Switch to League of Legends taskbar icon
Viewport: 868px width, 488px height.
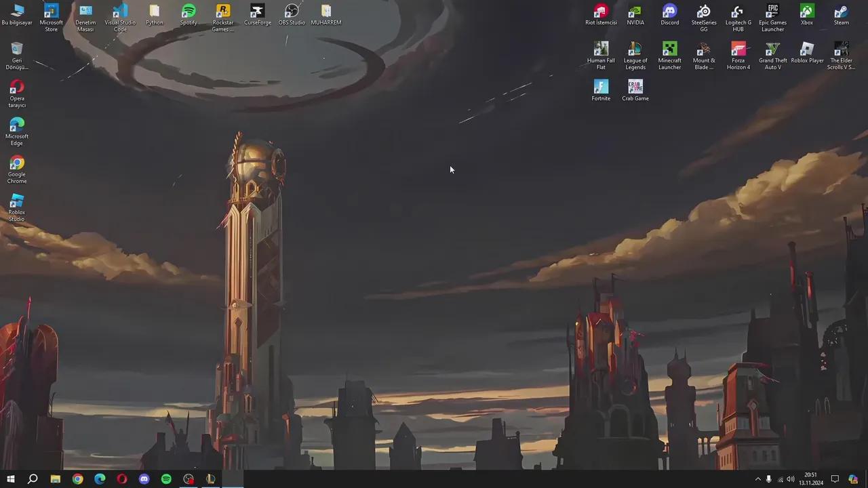pos(211,479)
